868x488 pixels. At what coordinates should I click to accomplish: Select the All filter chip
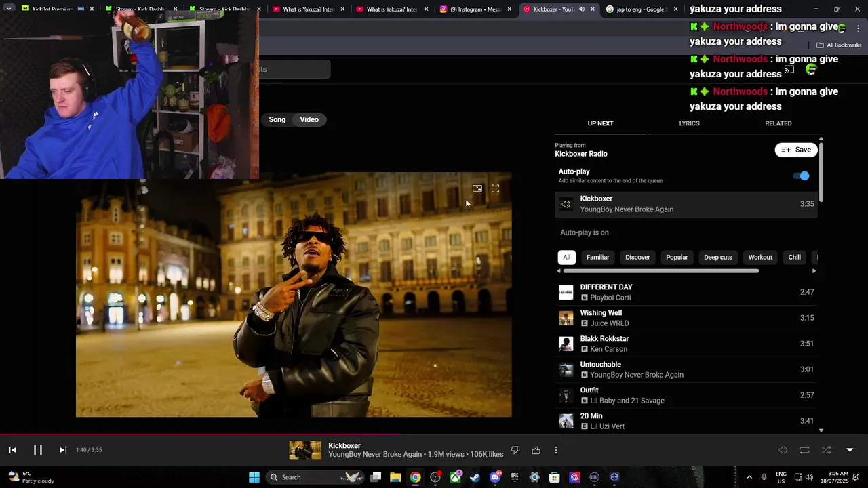tap(566, 258)
